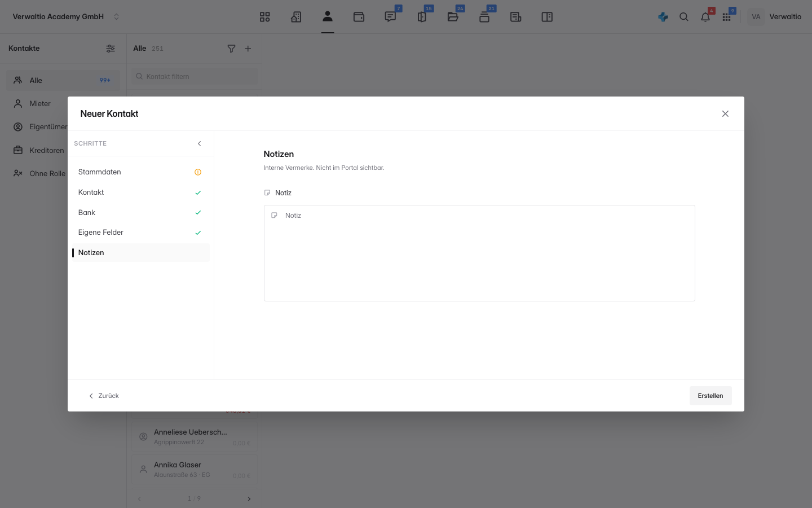This screenshot has width=812, height=508.
Task: Focus the Kontakt filtern search field
Action: coord(195,76)
